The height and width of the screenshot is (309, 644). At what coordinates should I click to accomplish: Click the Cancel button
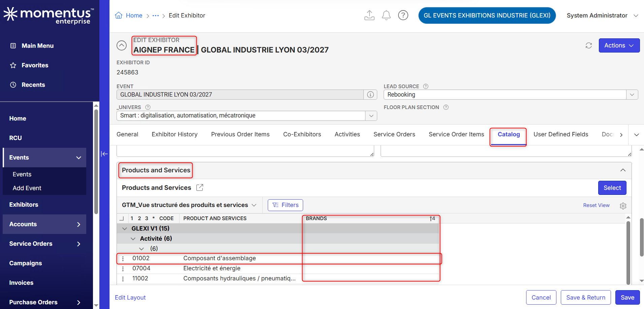click(541, 298)
